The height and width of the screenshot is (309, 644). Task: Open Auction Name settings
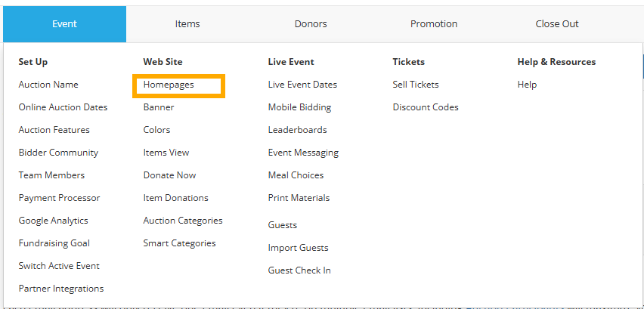48,85
